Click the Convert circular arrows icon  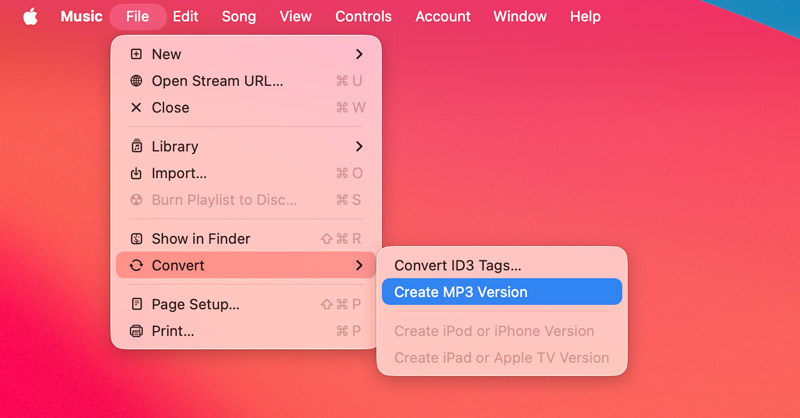[x=136, y=265]
